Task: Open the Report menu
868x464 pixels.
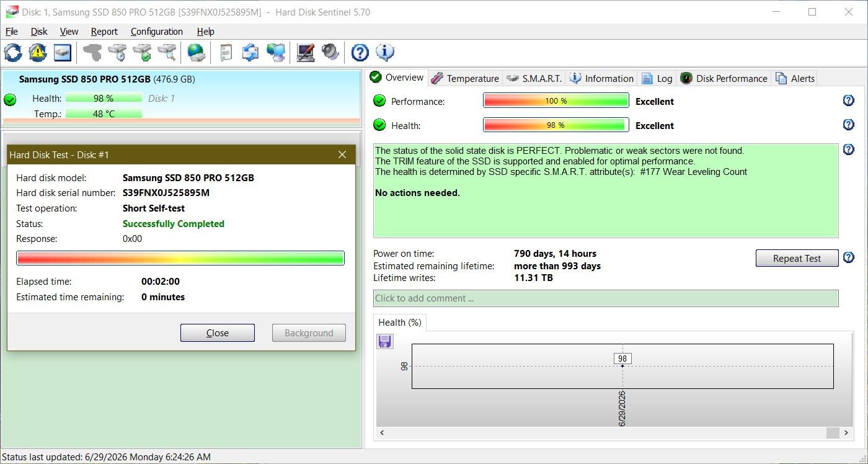Action: pyautogui.click(x=104, y=32)
